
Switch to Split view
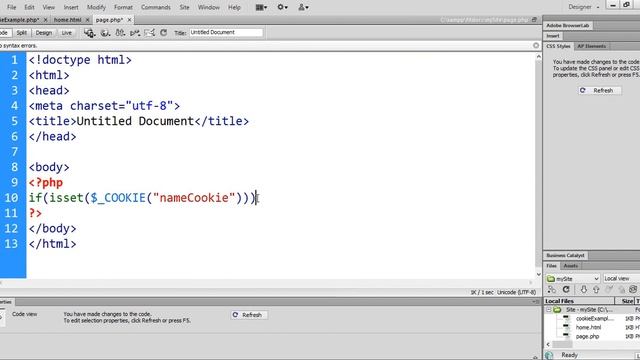point(22,33)
